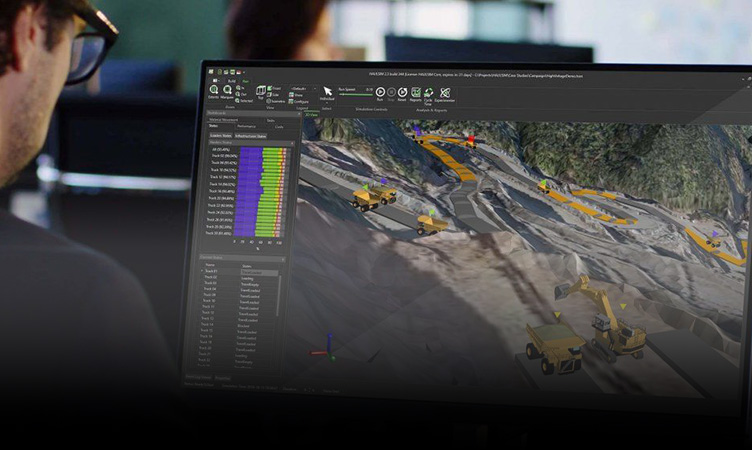Image resolution: width=752 pixels, height=450 pixels.
Task: Click the Loaders States button
Action: [221, 136]
